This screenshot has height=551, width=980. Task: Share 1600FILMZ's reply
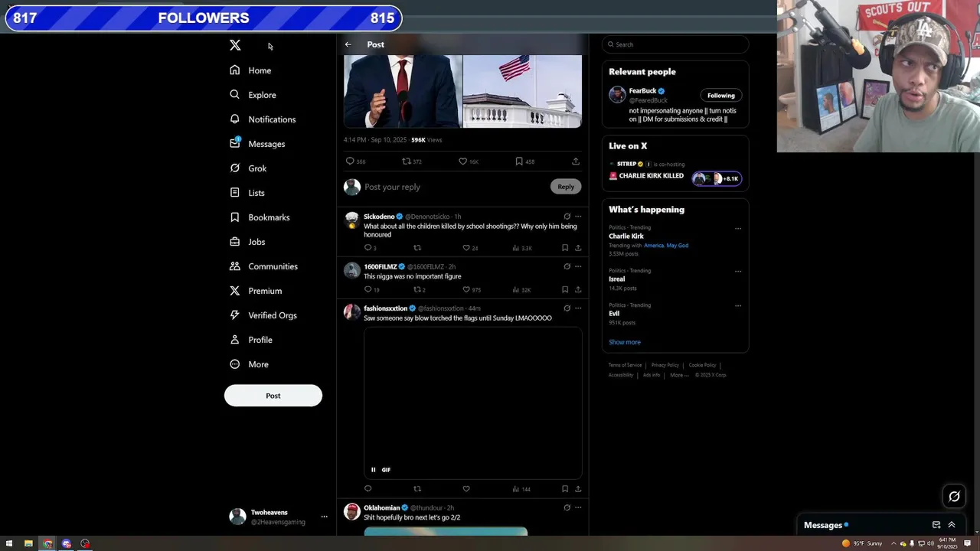[x=578, y=290]
